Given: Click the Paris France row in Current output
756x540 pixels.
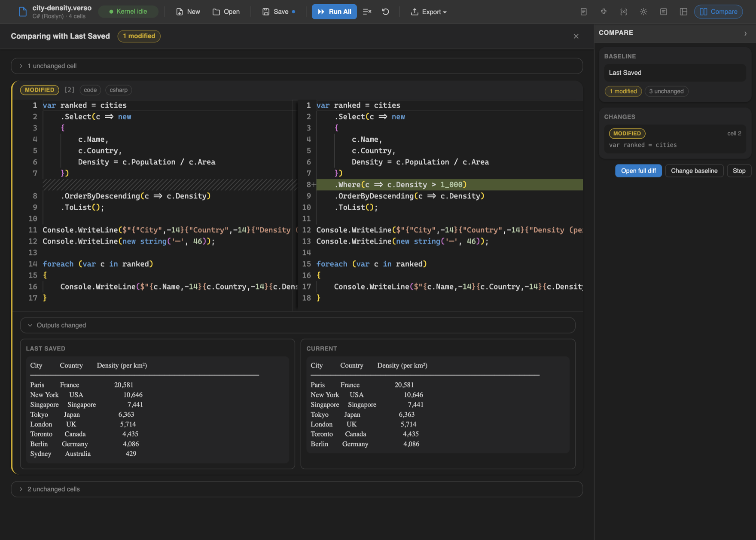Looking at the screenshot, I should pos(362,385).
